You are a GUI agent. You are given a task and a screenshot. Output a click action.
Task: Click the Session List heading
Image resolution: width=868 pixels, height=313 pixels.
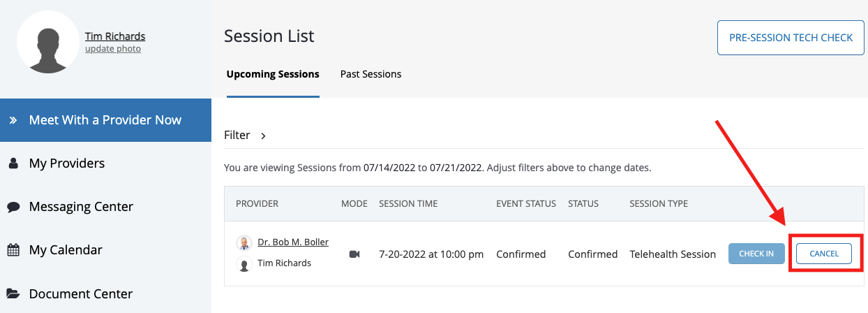point(269,36)
